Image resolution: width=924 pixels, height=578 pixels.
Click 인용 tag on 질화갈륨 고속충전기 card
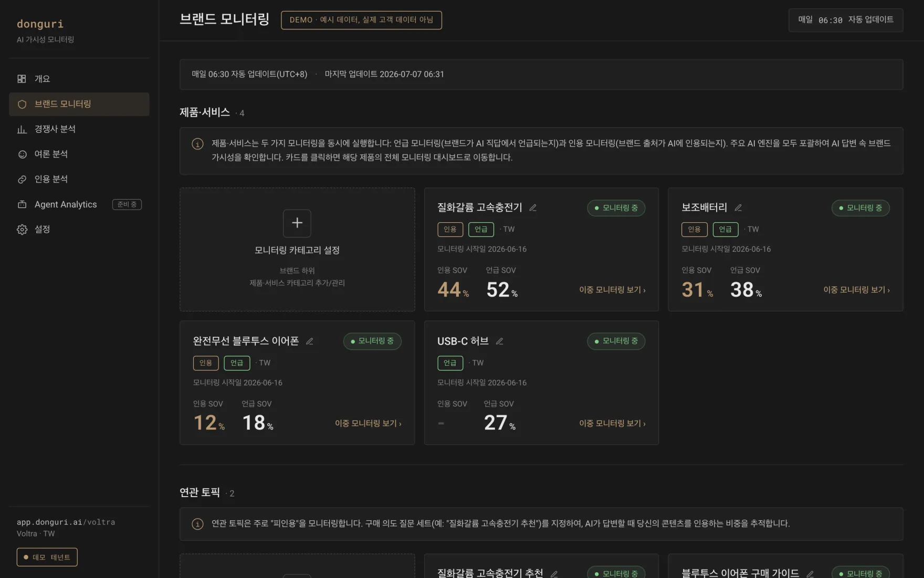(450, 230)
